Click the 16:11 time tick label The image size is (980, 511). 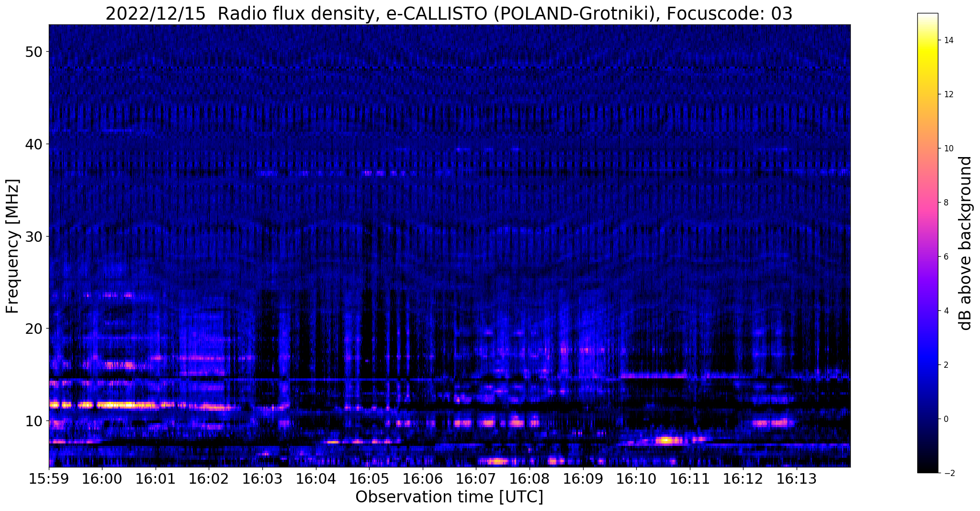click(x=690, y=478)
